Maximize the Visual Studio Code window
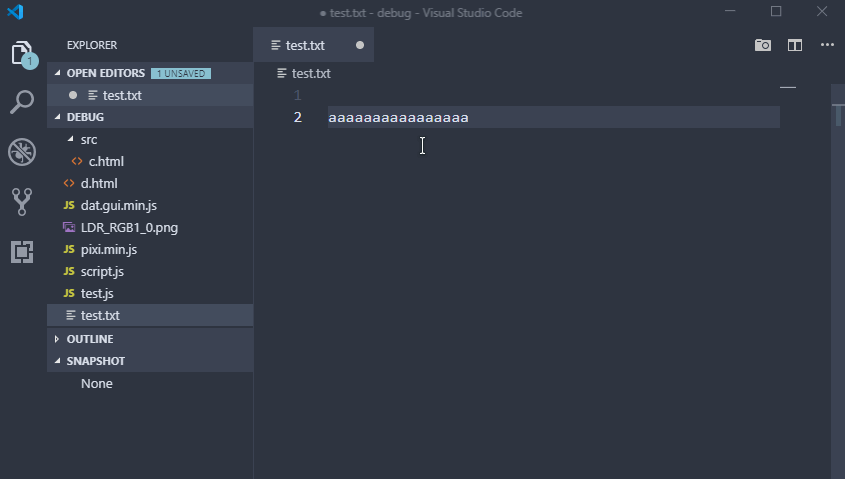The image size is (845, 479). [776, 11]
